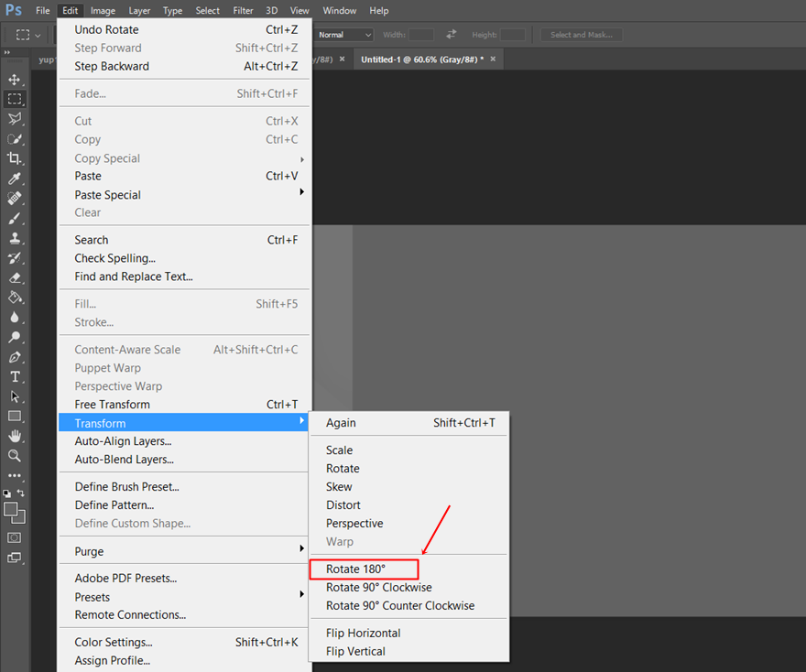The image size is (806, 672).
Task: Swap width and height values
Action: (x=452, y=35)
